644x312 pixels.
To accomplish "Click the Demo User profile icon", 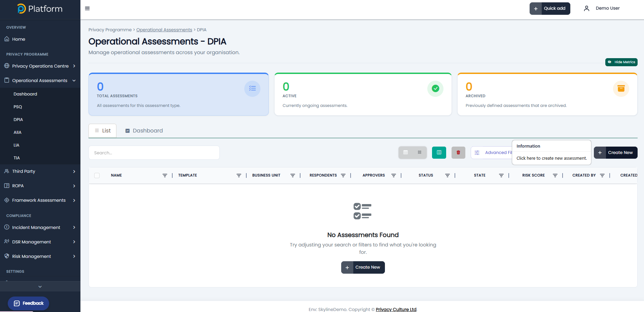I will (586, 8).
